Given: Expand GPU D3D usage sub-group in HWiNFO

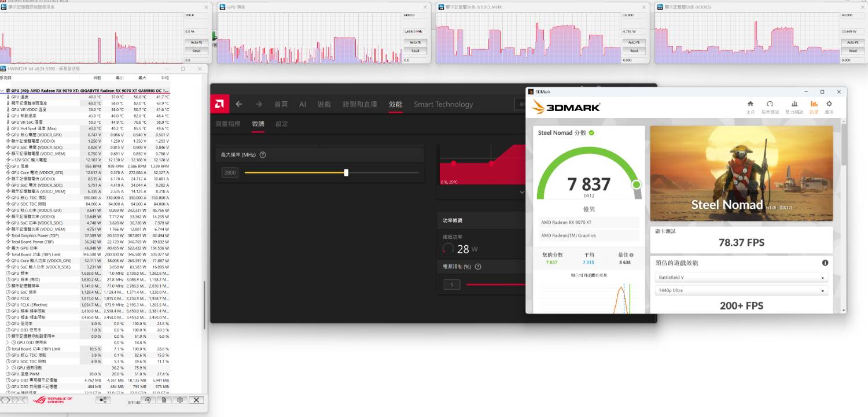Looking at the screenshot, I should [7, 342].
